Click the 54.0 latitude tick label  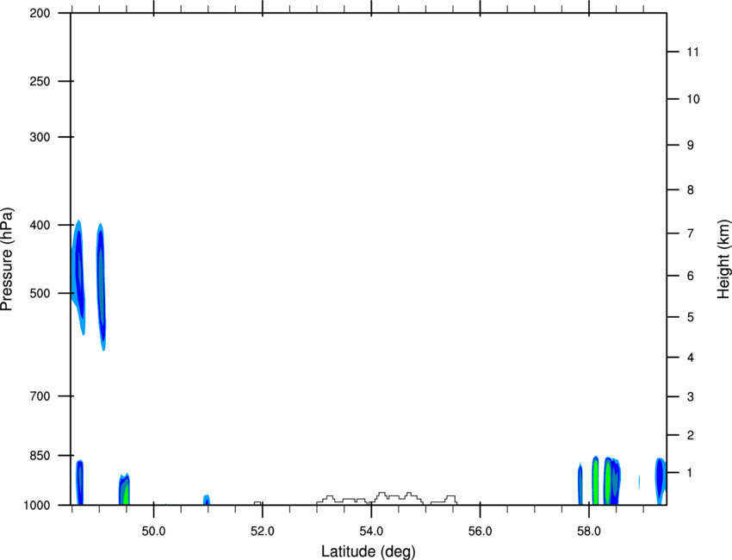click(x=371, y=532)
